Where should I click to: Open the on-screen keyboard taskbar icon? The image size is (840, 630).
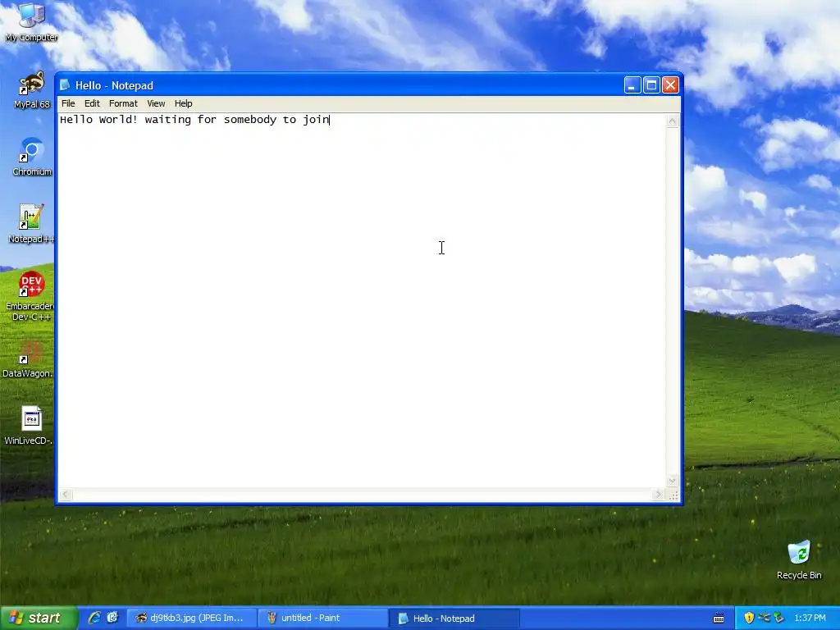point(719,619)
